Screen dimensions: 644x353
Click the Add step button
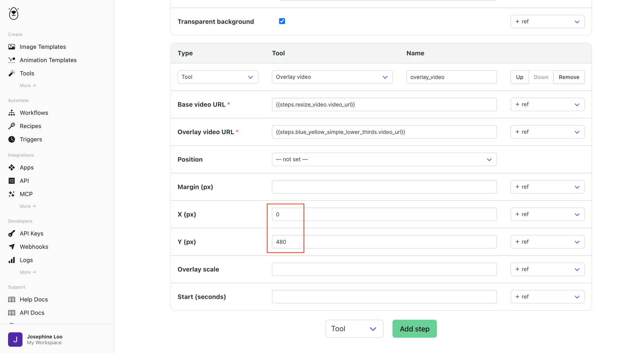click(414, 329)
